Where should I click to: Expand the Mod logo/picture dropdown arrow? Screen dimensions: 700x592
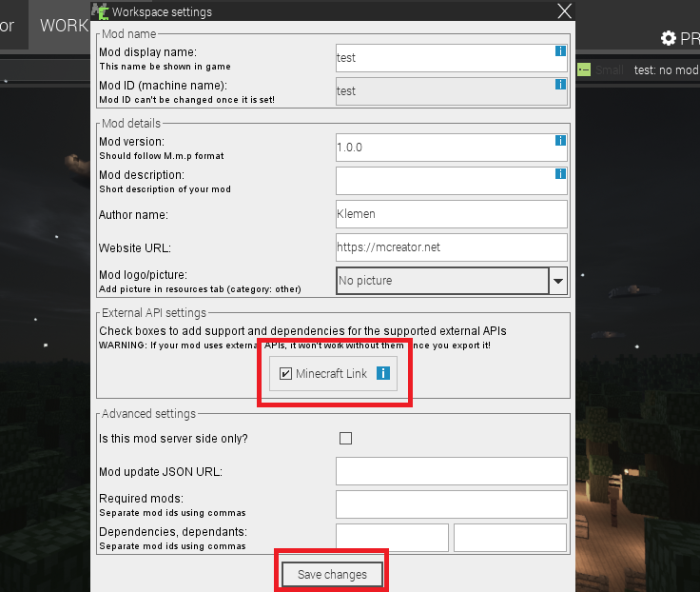coord(558,281)
